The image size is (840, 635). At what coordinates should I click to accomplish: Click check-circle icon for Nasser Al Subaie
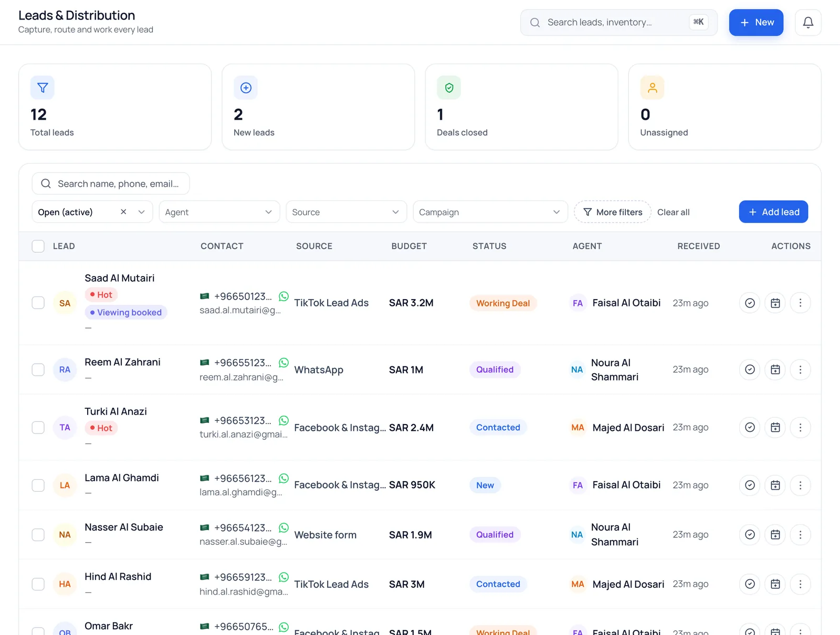point(750,534)
